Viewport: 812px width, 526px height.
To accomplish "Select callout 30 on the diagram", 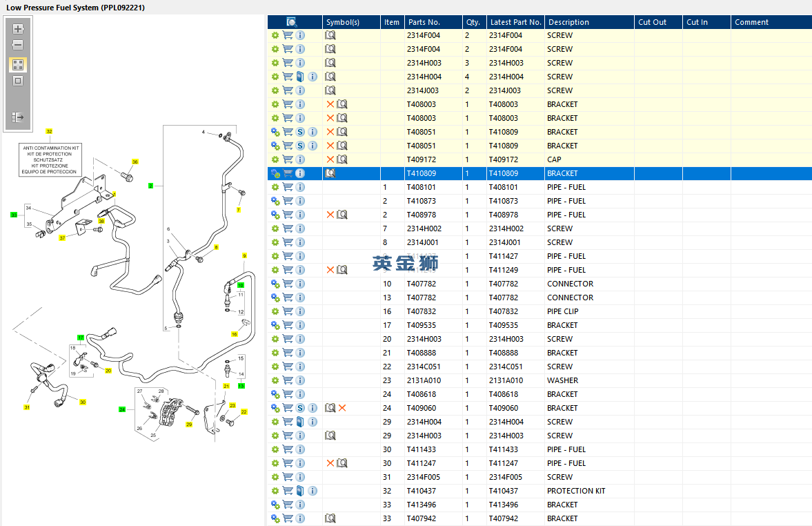I will pos(83,402).
